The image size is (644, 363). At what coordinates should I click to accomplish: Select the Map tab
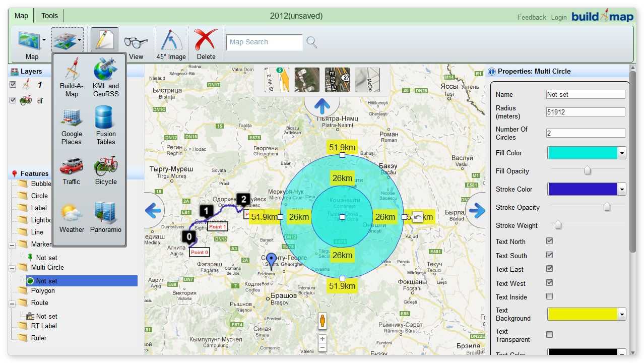tap(21, 16)
